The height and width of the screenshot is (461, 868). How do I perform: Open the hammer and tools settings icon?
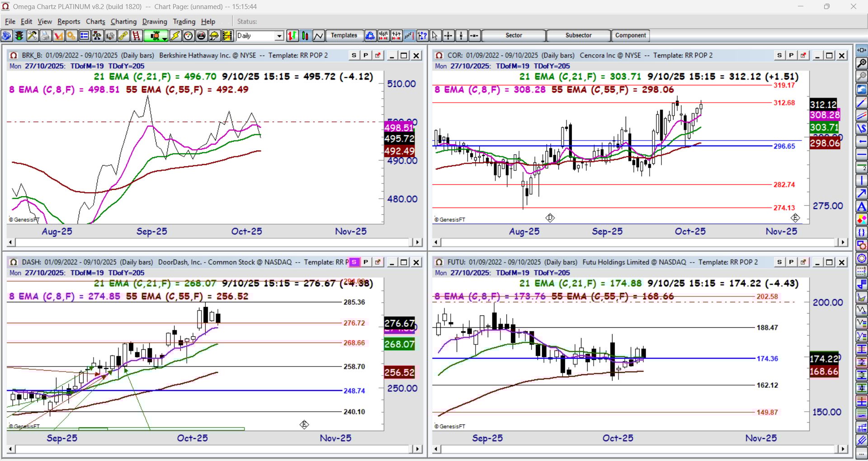click(x=32, y=36)
